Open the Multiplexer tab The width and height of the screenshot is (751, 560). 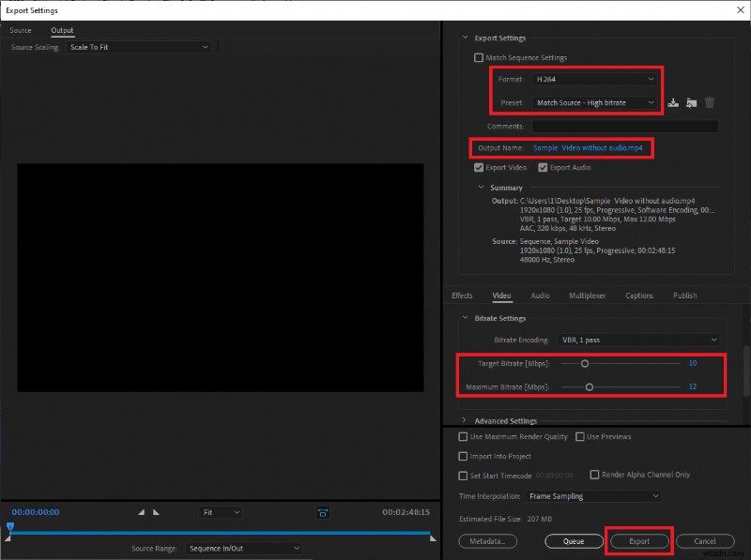click(588, 295)
